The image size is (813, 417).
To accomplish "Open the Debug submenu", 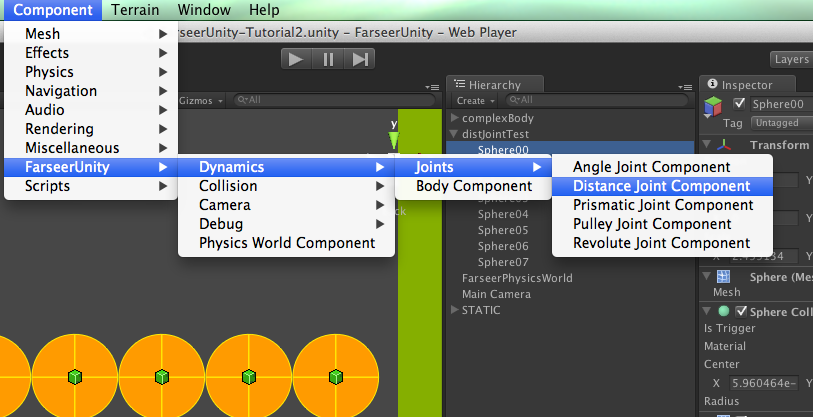I will [286, 224].
